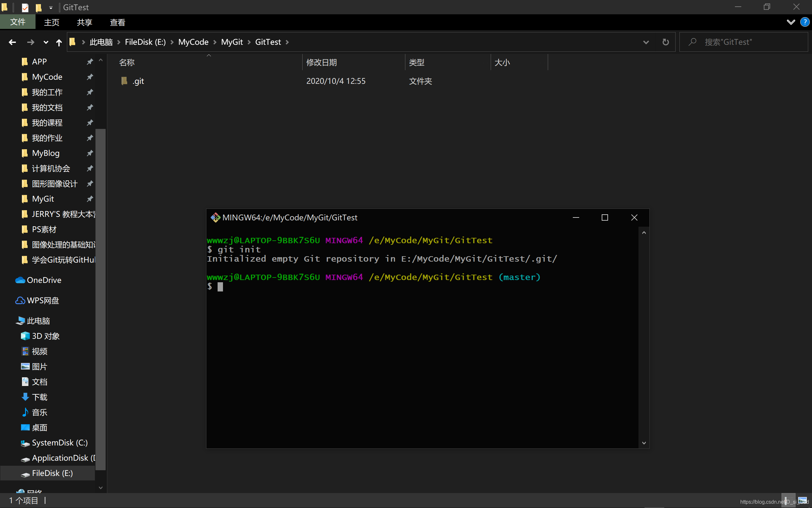Click the search GitTest field
Screen dimensions: 812x508
click(743, 42)
